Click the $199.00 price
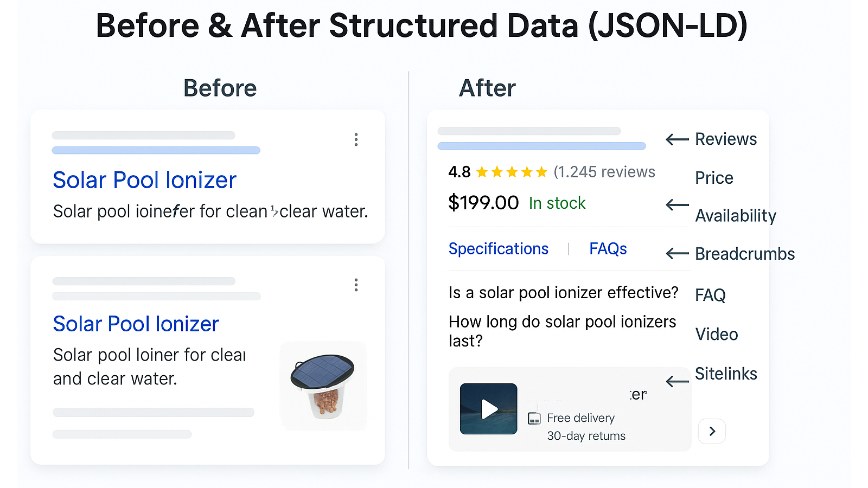The image size is (868, 488). 483,203
